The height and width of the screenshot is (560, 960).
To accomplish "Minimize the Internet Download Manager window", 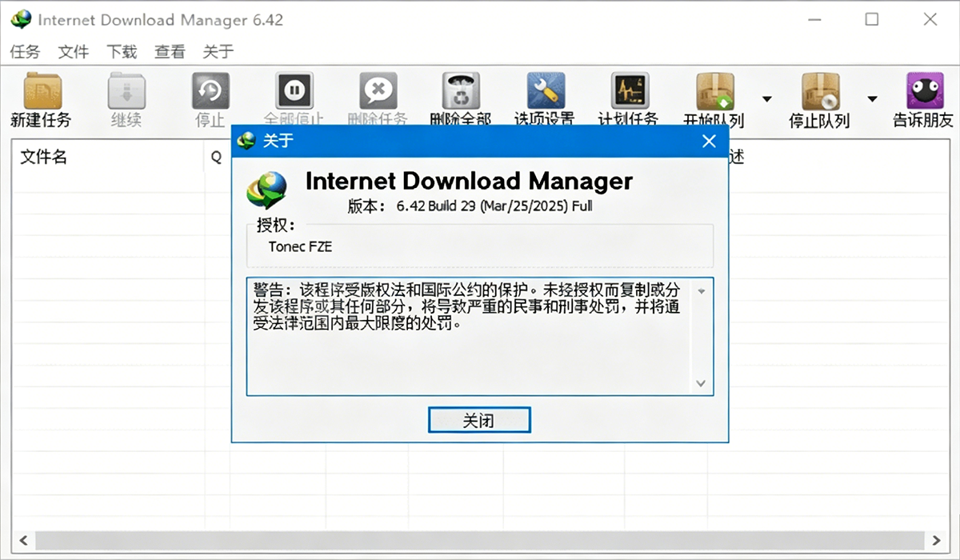I will [814, 19].
